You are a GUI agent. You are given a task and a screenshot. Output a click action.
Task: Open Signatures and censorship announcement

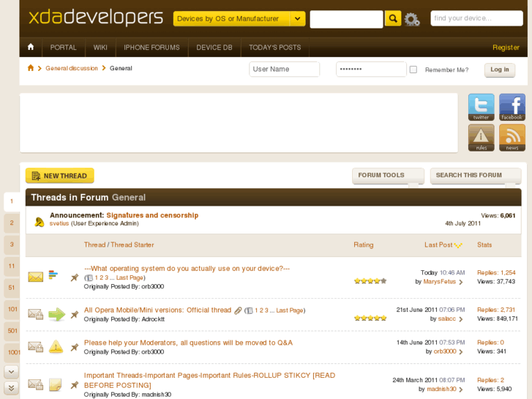tap(152, 215)
